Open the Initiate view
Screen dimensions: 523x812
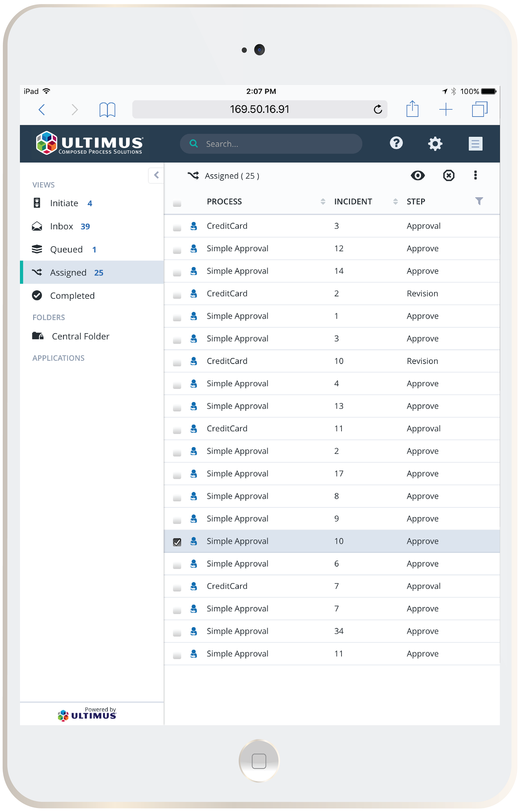click(x=64, y=203)
